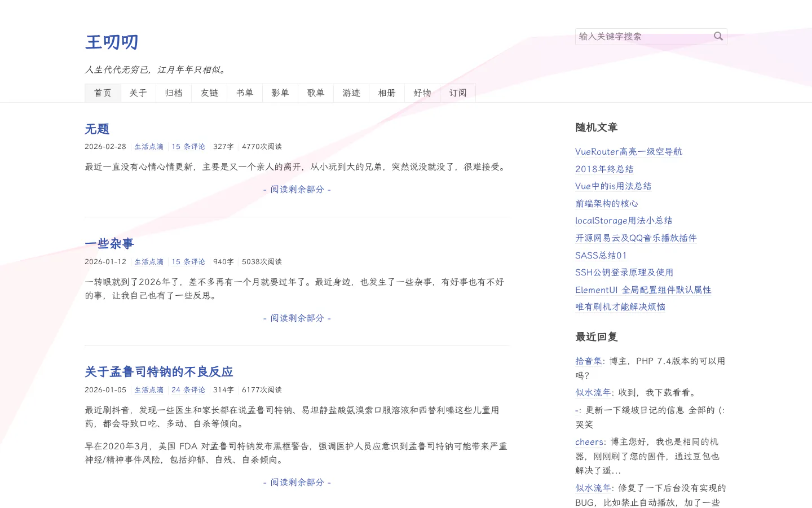Open random article localStorage用法小总结

624,221
